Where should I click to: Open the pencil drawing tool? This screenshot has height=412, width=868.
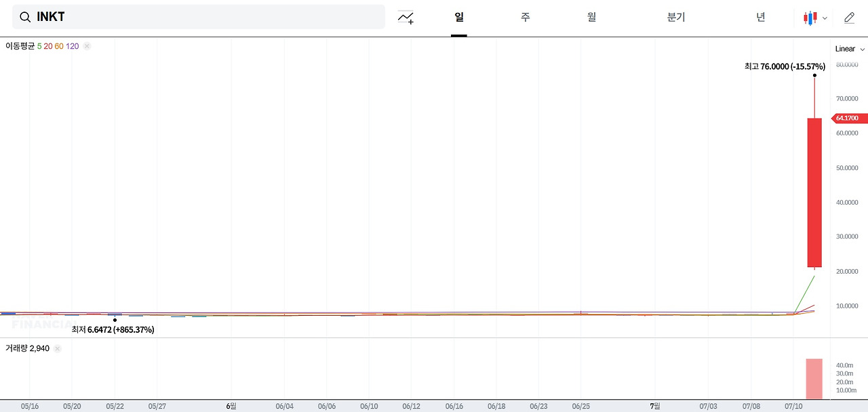[849, 18]
